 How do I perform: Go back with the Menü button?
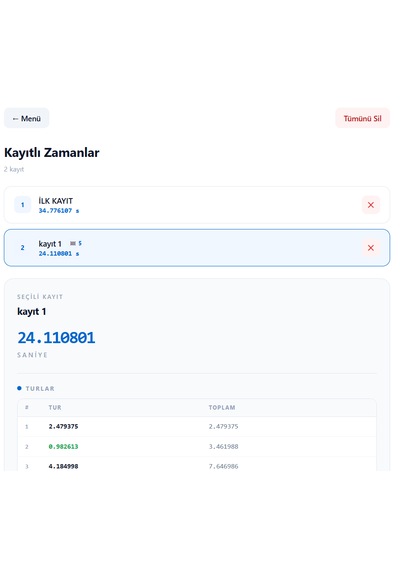[27, 118]
